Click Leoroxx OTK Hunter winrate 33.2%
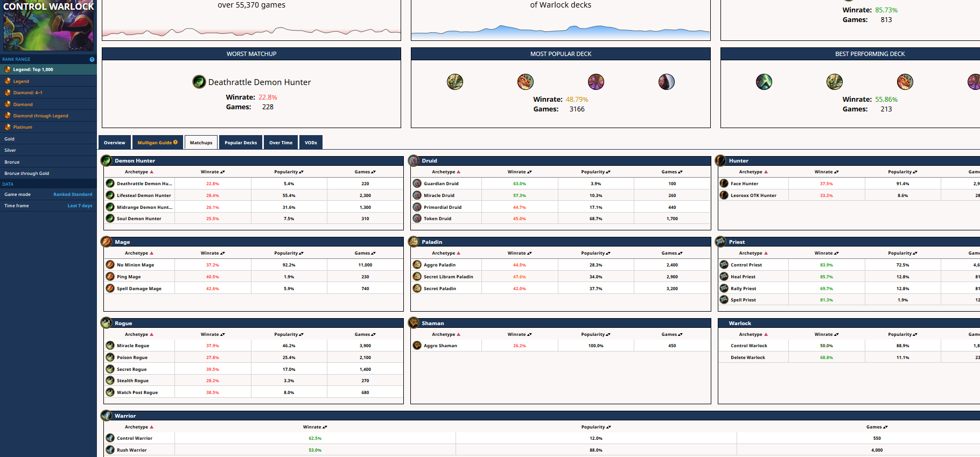This screenshot has height=457, width=980. pos(826,195)
